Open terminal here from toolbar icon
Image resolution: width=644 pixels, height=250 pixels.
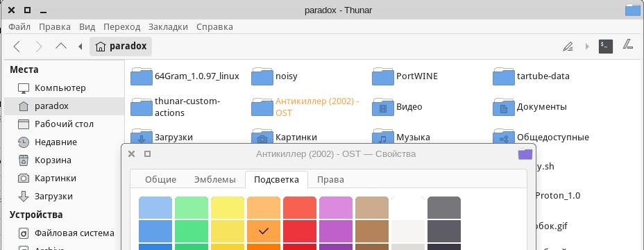[x=606, y=46]
